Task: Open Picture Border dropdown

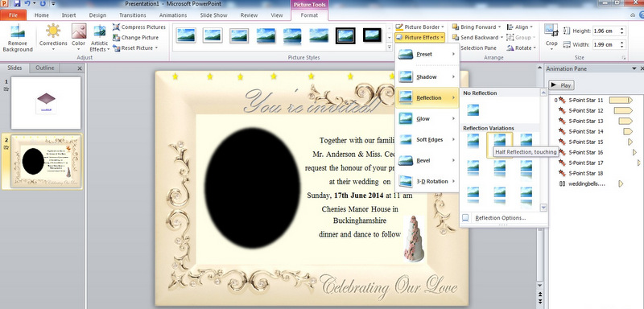Action: (x=419, y=27)
